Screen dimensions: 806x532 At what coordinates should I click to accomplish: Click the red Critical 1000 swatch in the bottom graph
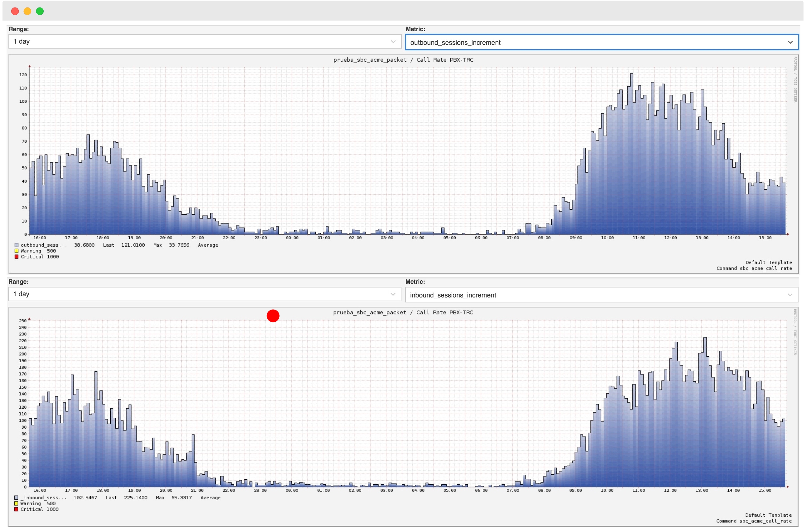click(16, 509)
